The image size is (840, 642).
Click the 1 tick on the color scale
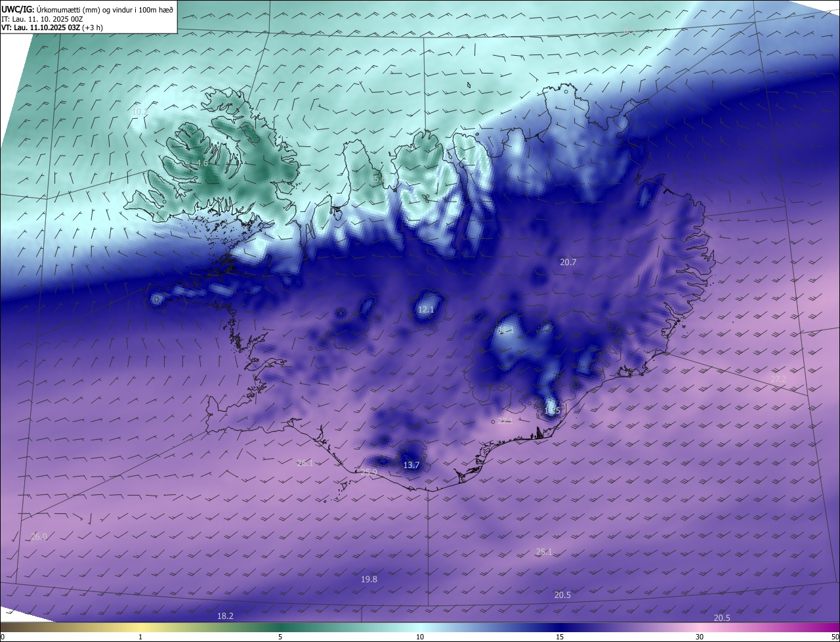(140, 637)
